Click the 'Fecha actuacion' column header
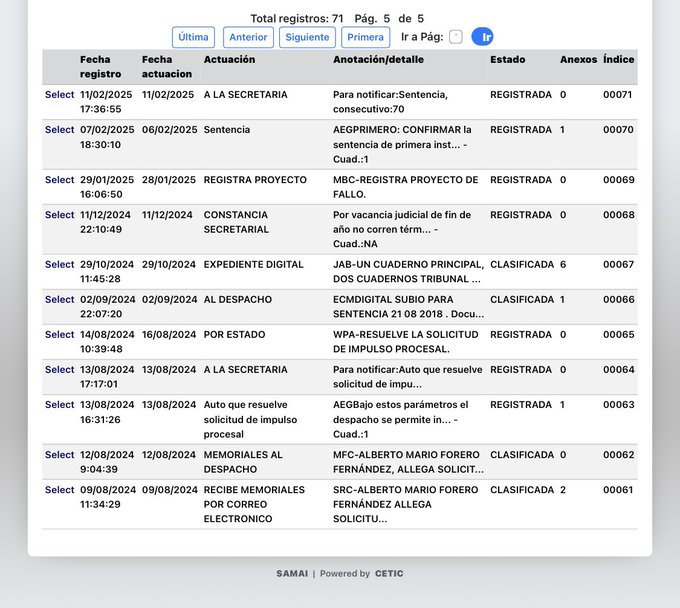This screenshot has height=608, width=680. (x=167, y=67)
